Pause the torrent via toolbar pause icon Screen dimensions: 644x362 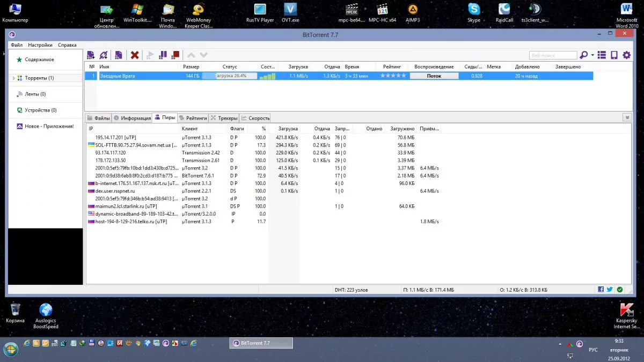(x=163, y=55)
